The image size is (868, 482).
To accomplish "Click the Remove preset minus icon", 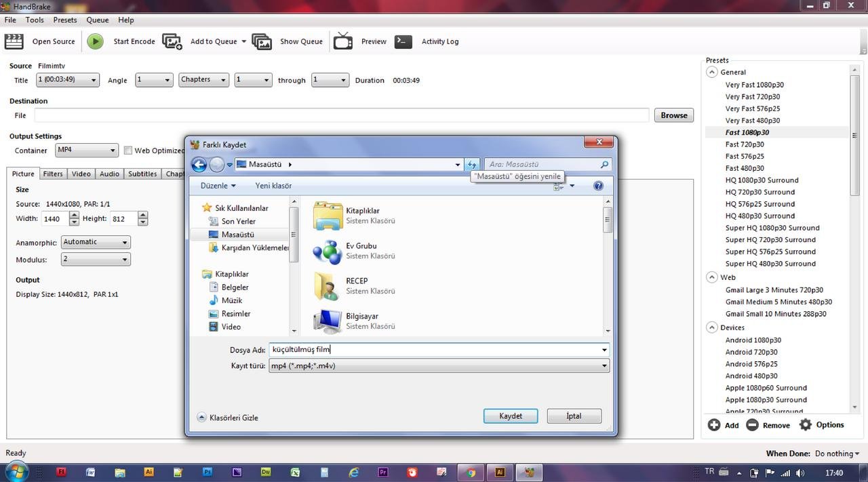I will pos(752,425).
